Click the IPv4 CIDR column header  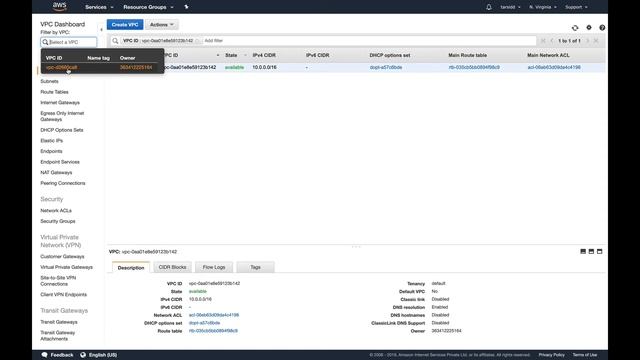(264, 55)
